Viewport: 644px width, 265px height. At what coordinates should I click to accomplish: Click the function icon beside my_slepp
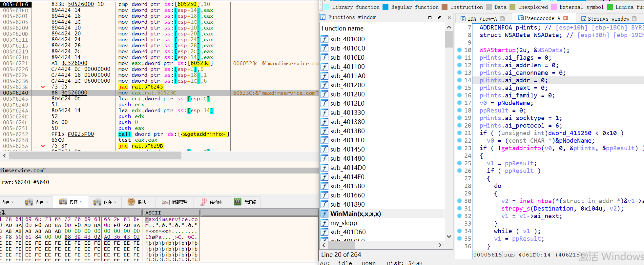[x=324, y=223]
